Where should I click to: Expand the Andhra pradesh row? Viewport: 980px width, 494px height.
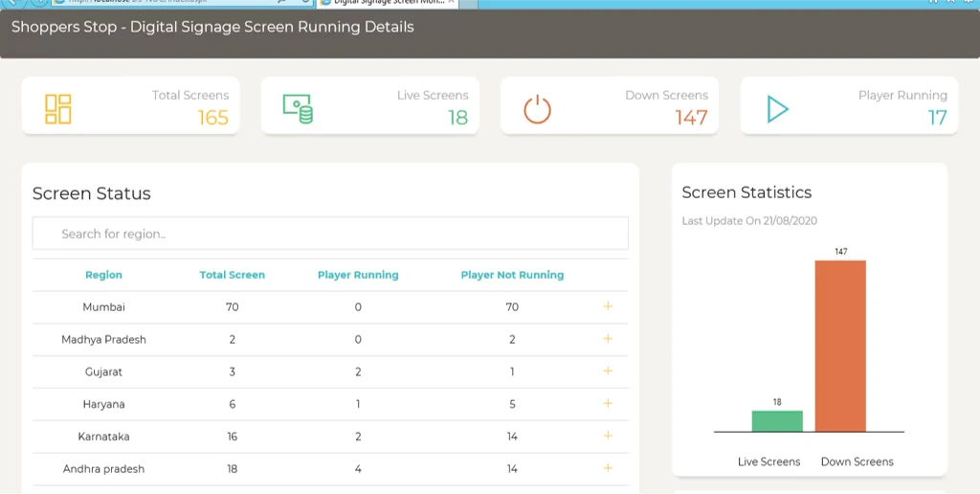608,468
